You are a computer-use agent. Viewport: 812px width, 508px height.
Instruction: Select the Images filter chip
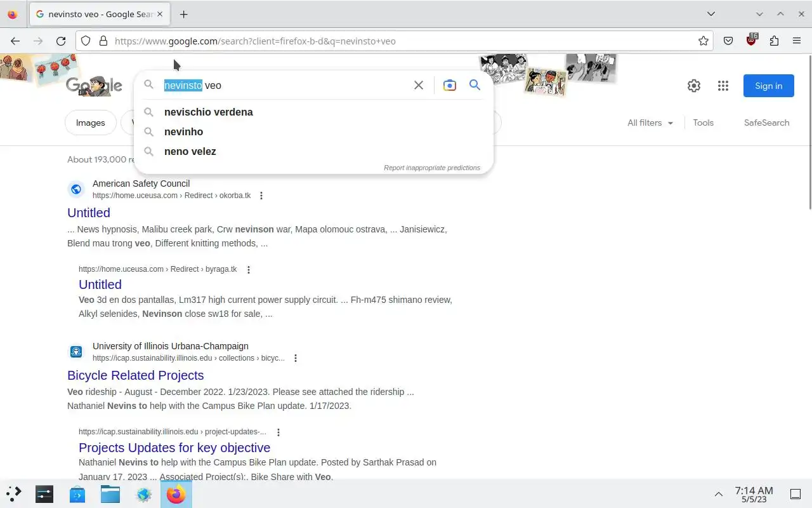coord(90,123)
